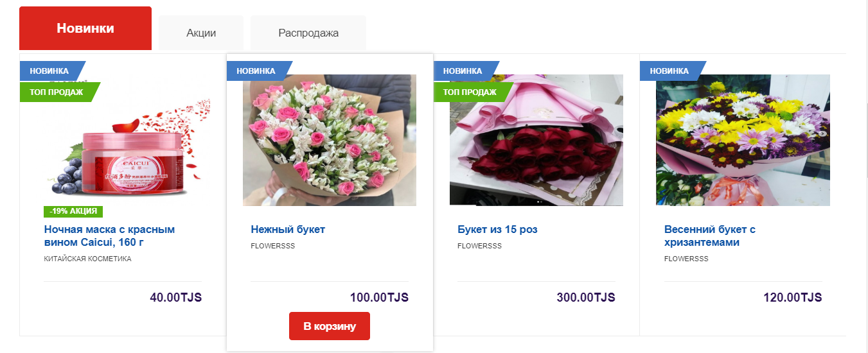Screen dimensions: 868x353
Task: Switch to the Новинки tab
Action: click(x=85, y=28)
